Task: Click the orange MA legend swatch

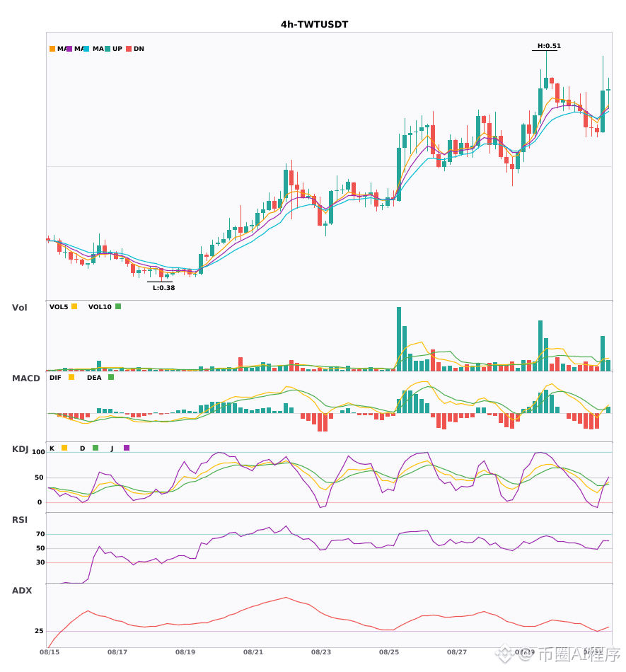Action: pyautogui.click(x=52, y=49)
